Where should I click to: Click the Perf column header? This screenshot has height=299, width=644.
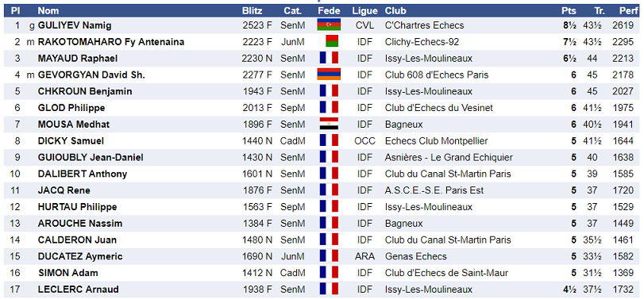(x=628, y=10)
